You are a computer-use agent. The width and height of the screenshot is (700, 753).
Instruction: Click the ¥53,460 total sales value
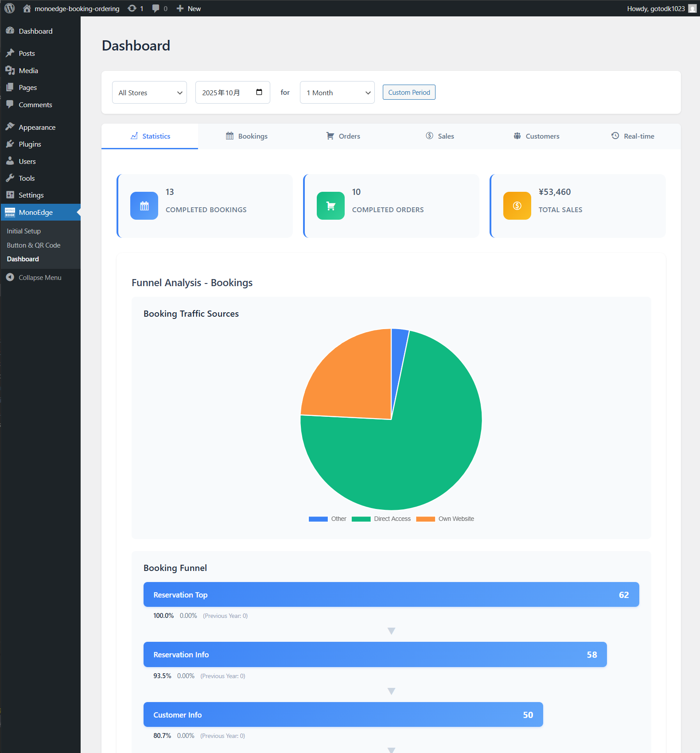tap(555, 192)
